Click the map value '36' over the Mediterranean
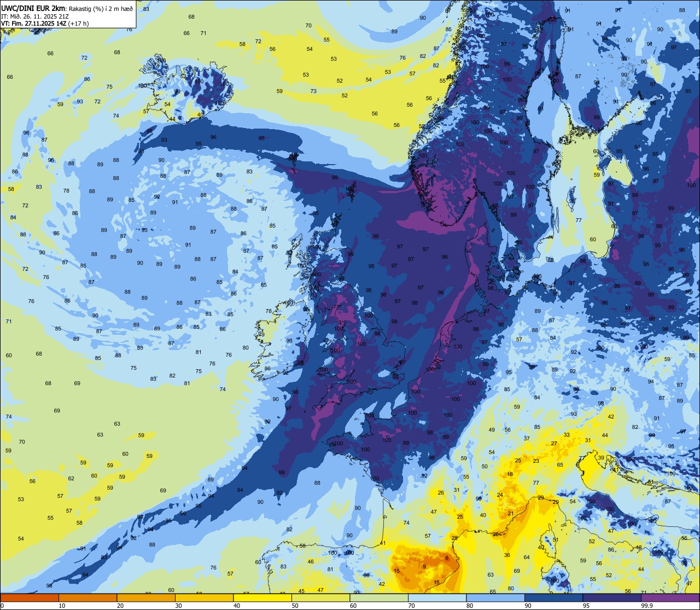Image resolution: width=700 pixels, height=610 pixels. point(507,555)
